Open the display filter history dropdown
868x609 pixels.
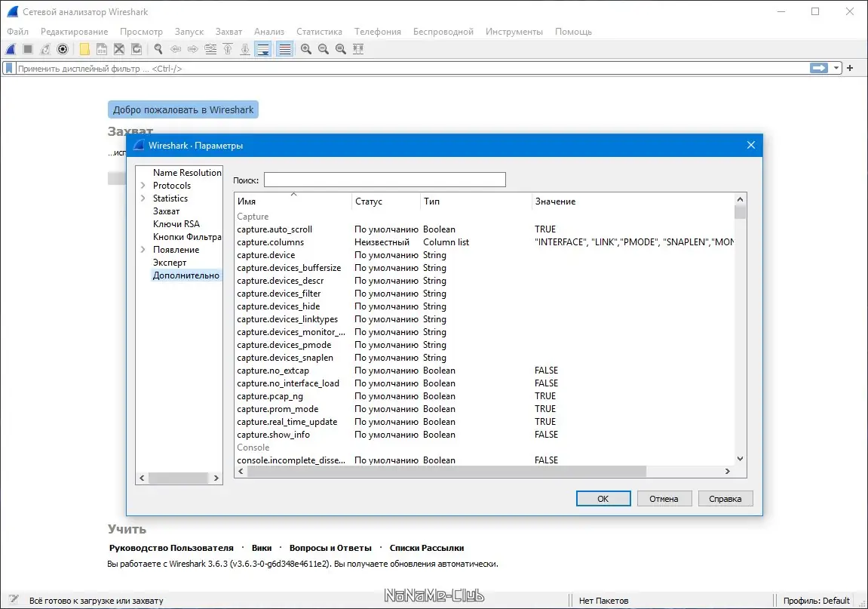[836, 68]
